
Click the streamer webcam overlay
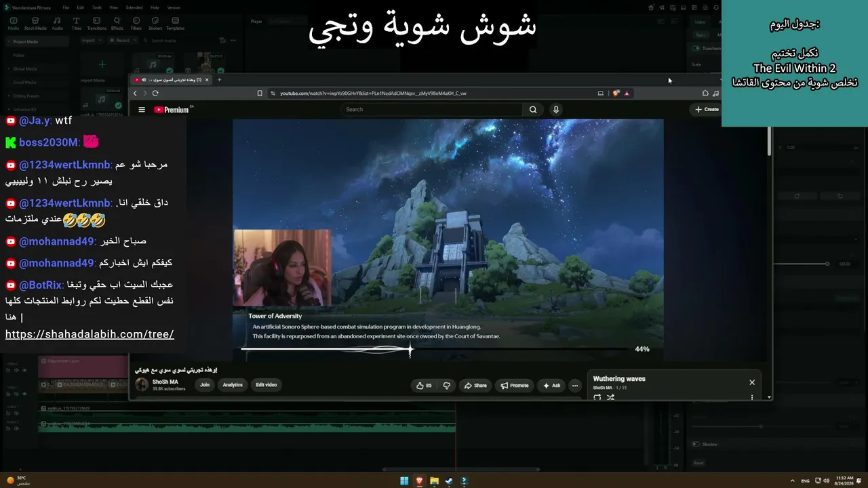click(x=282, y=267)
